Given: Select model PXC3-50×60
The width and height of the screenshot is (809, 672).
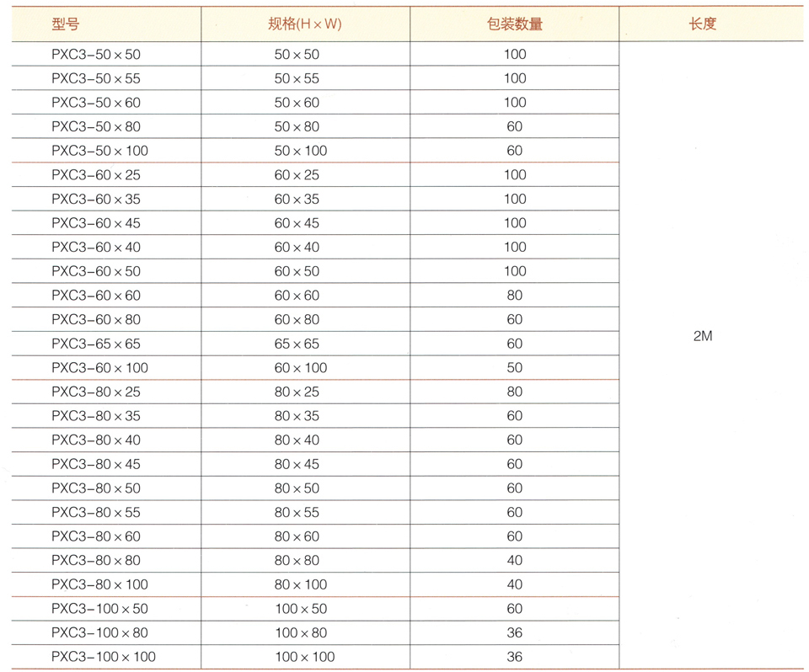Looking at the screenshot, I should (x=96, y=103).
